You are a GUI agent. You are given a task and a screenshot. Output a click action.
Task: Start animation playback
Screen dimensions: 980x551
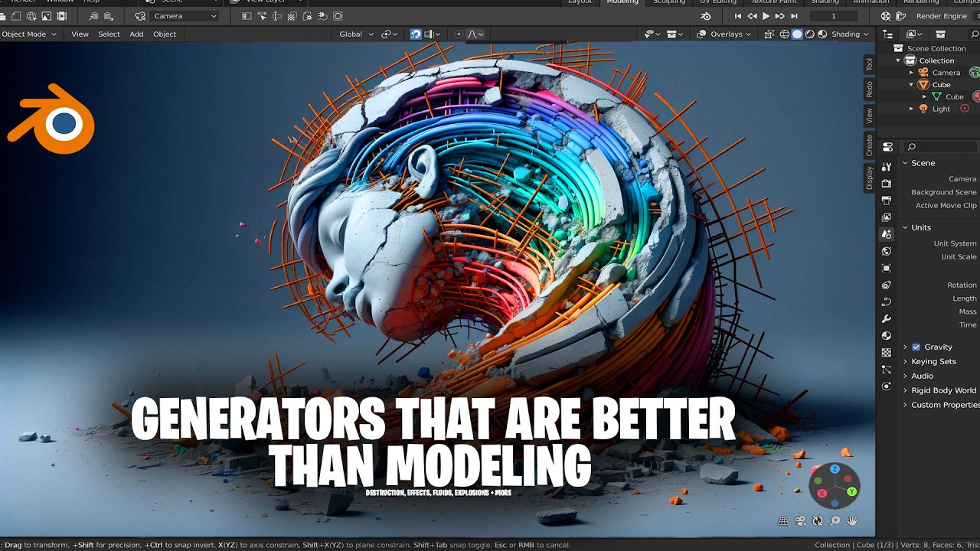point(766,16)
